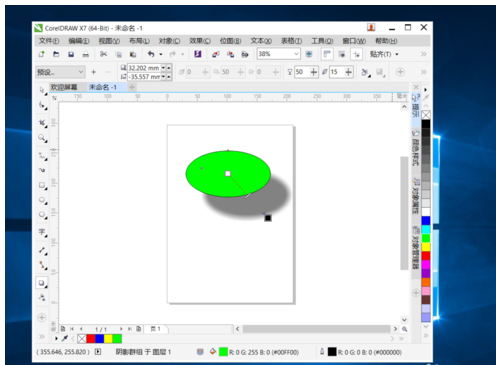Click the add preset plus button

coord(94,72)
